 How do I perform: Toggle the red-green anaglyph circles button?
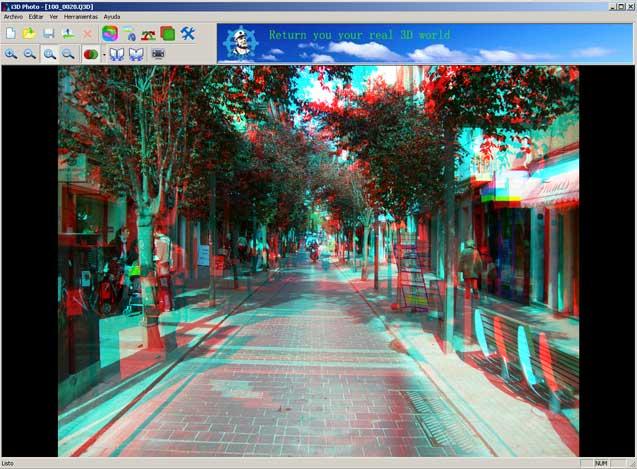pyautogui.click(x=90, y=54)
